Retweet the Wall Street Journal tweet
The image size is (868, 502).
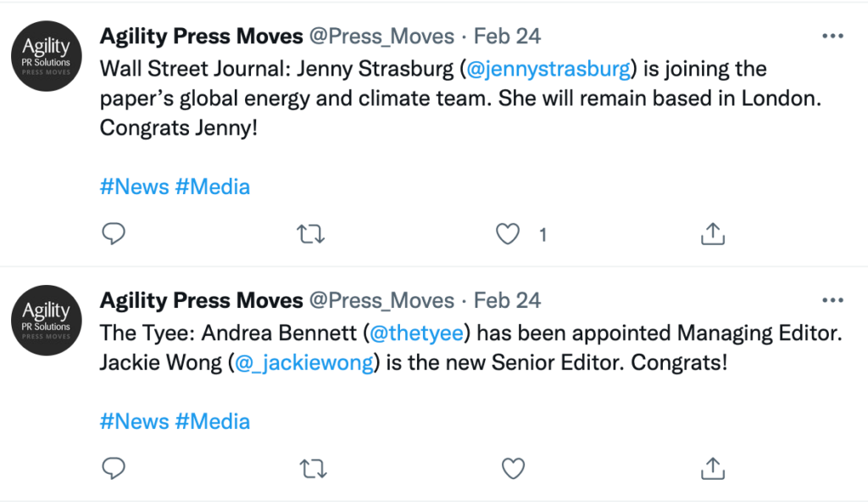(311, 233)
